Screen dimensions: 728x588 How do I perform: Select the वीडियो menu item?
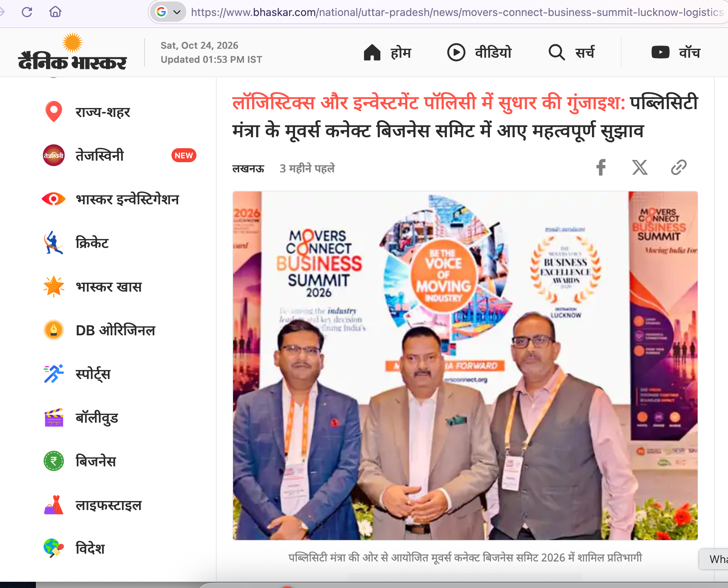493,52
